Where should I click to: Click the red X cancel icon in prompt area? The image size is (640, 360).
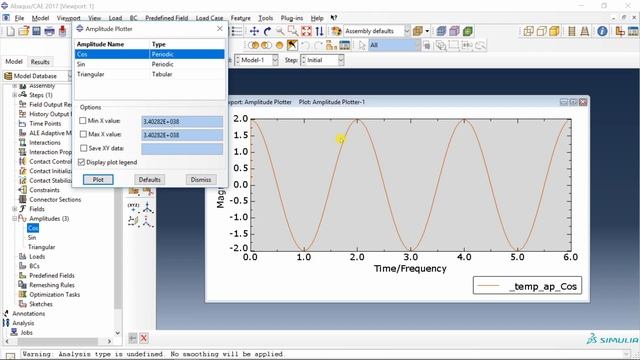[144, 338]
